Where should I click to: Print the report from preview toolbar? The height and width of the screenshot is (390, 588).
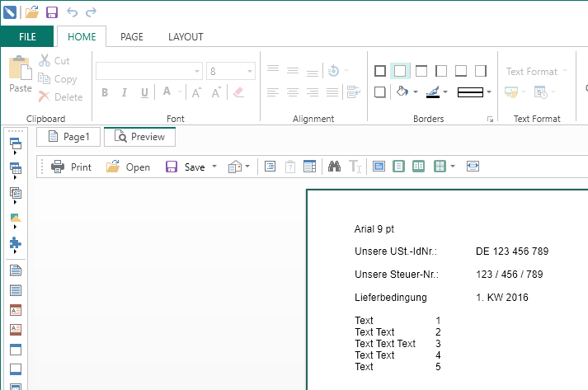(x=71, y=167)
